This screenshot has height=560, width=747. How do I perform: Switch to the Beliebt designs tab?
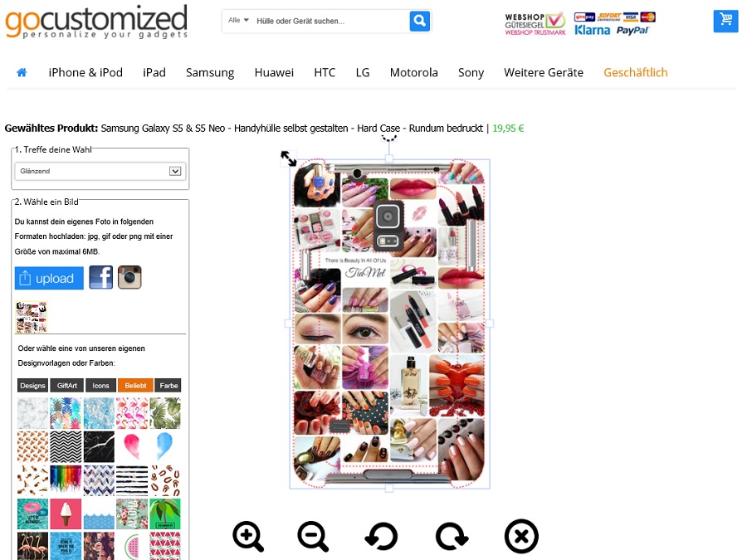(x=135, y=385)
